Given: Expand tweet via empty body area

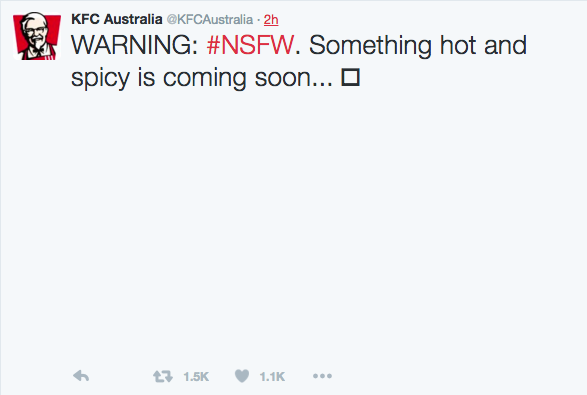Looking at the screenshot, I should pos(294,225).
